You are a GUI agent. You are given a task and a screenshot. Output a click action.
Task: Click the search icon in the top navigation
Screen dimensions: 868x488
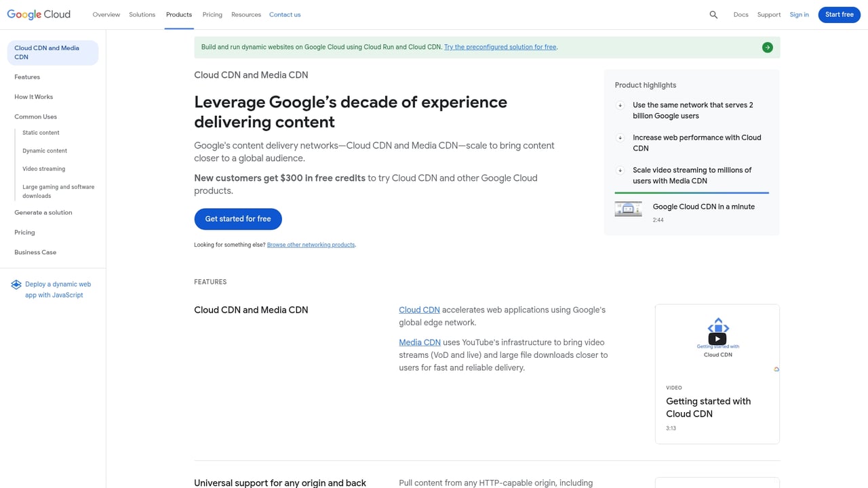[713, 14]
